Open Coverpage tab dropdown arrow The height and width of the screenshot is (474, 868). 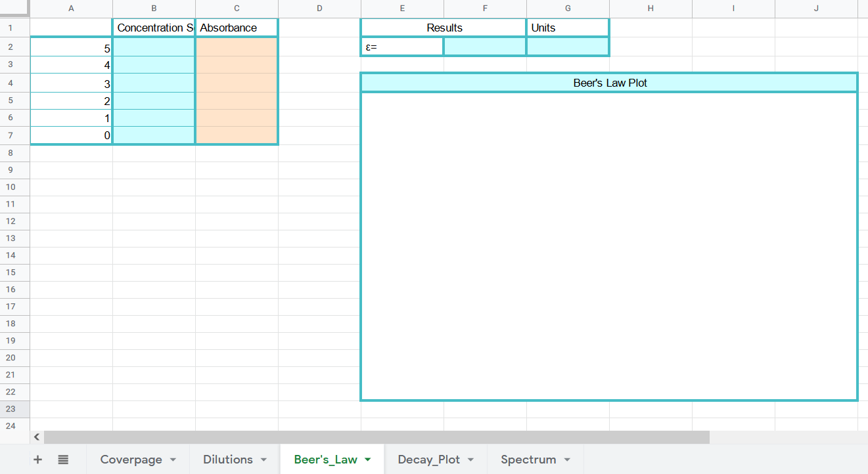pos(173,460)
